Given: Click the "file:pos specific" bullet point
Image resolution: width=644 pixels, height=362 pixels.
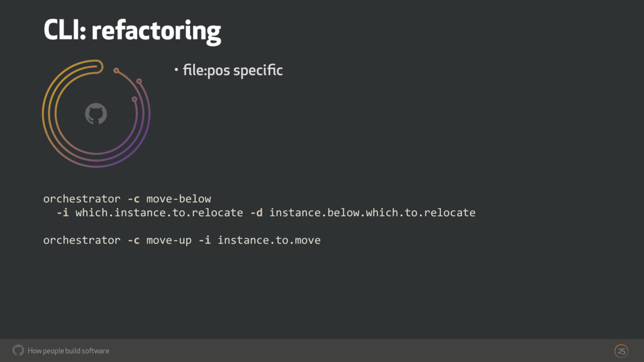Looking at the screenshot, I should coord(233,70).
